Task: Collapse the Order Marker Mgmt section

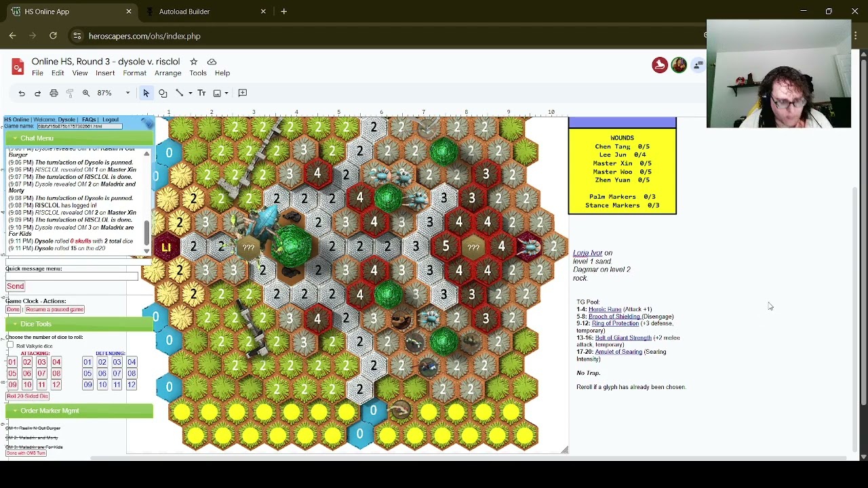Action: tap(79, 411)
